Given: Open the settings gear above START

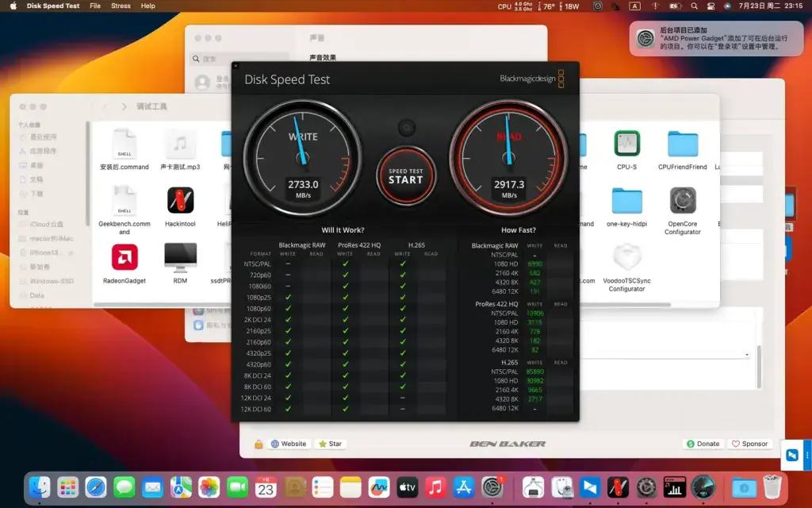Looking at the screenshot, I should [x=407, y=127].
